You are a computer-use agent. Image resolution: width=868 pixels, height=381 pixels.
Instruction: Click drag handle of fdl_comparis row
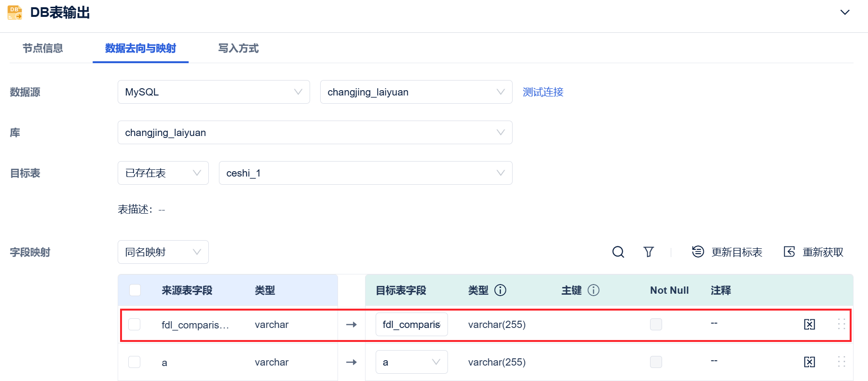pyautogui.click(x=841, y=325)
